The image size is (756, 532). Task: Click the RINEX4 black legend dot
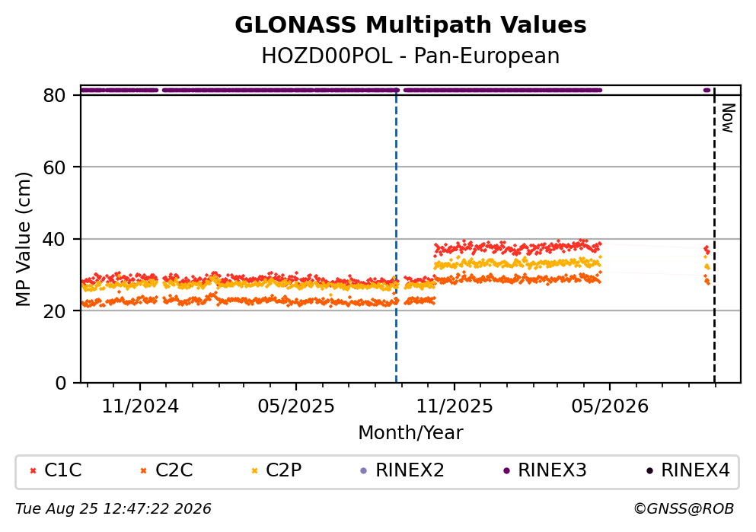coord(649,471)
